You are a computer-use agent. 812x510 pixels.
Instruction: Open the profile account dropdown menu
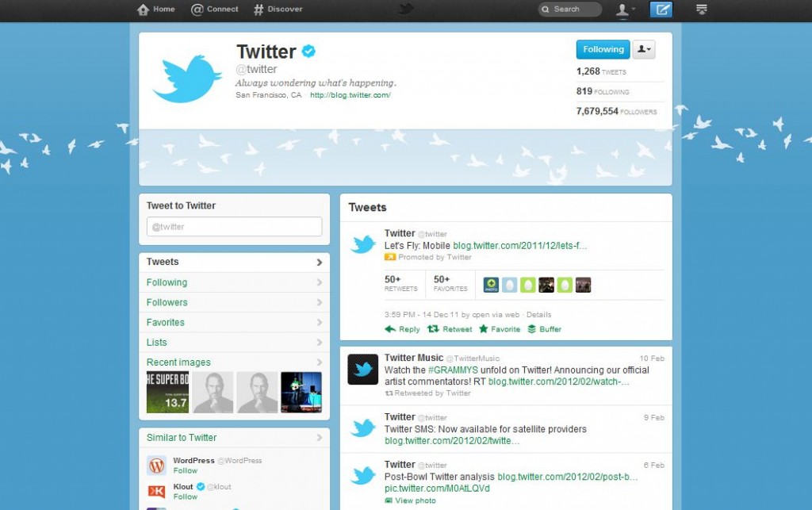tap(624, 10)
